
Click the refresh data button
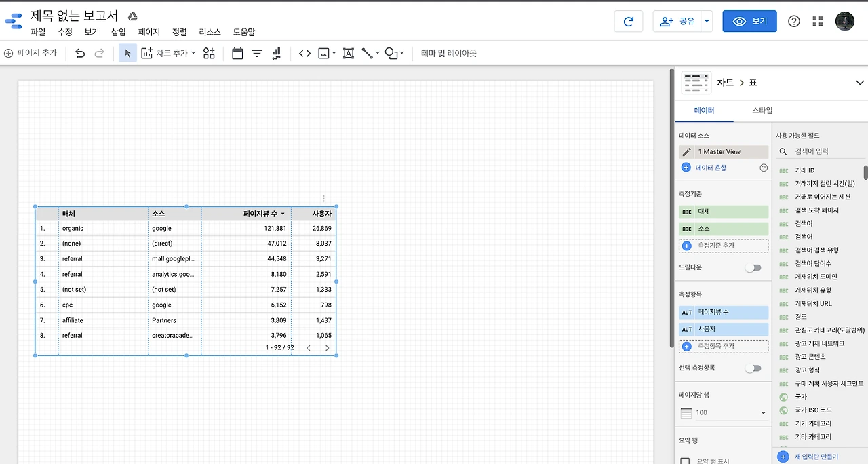[x=628, y=21]
